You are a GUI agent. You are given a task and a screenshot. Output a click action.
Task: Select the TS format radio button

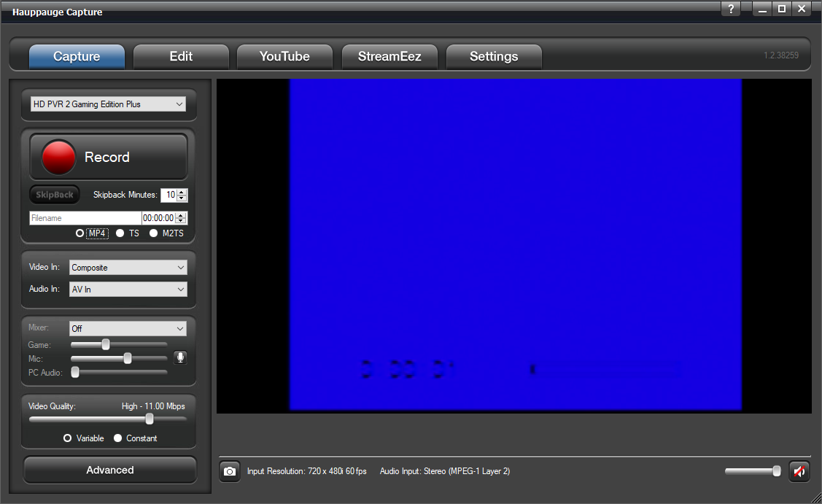(120, 233)
